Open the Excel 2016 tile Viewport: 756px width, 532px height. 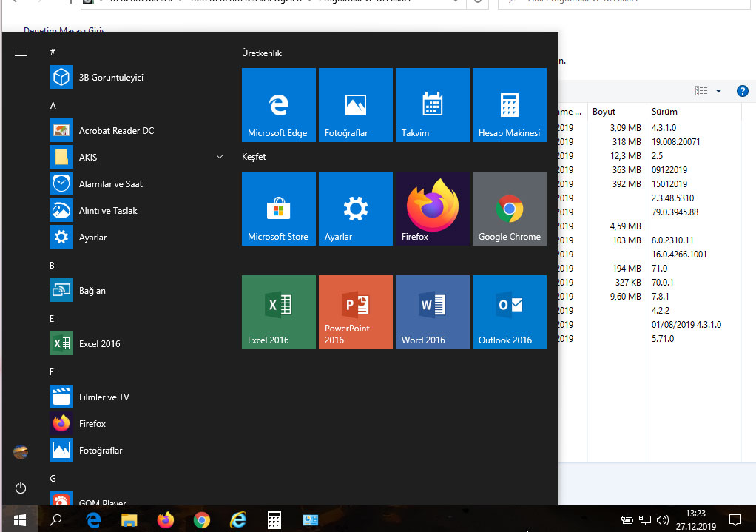pyautogui.click(x=279, y=312)
